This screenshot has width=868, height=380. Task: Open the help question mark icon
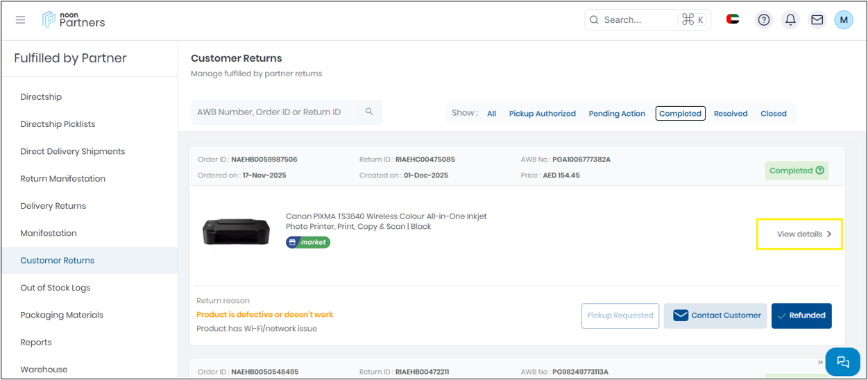(764, 20)
